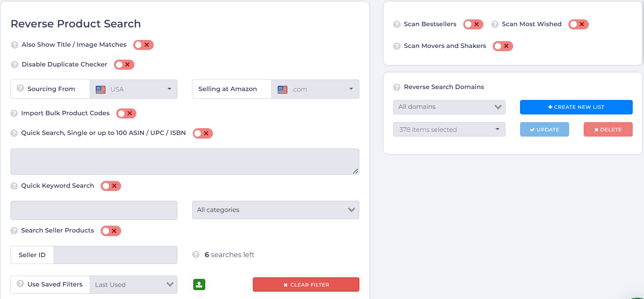Image resolution: width=644 pixels, height=299 pixels.
Task: Click help icon beside Import Bulk Product Codes
Action: coord(14,113)
